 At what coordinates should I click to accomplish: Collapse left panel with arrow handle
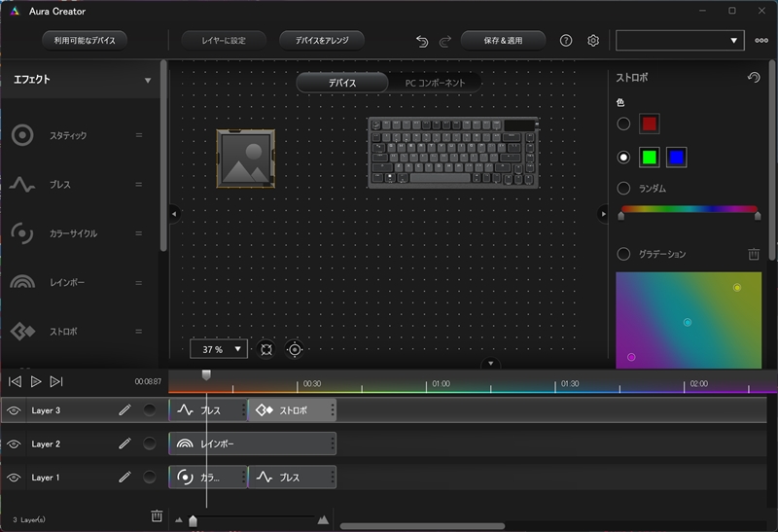174,214
